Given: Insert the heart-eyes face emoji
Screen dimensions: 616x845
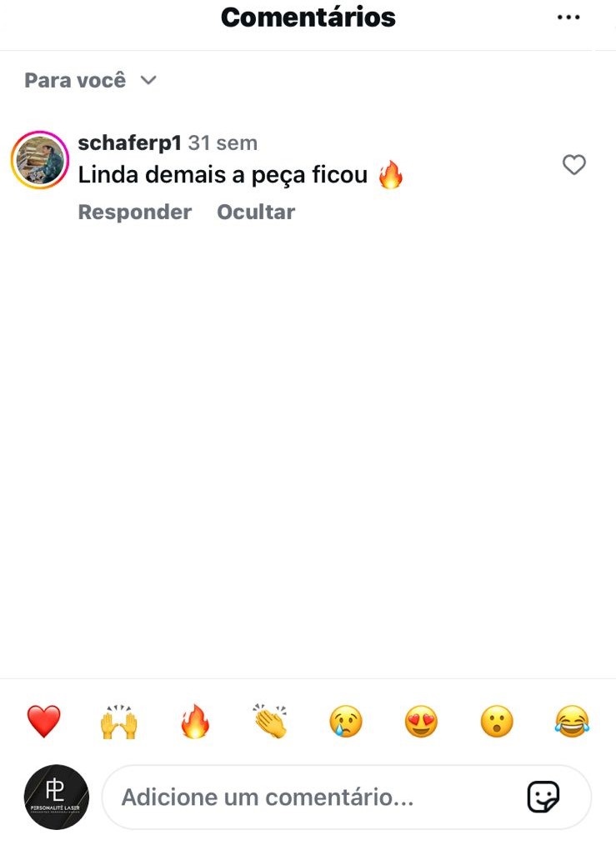Looking at the screenshot, I should click(422, 721).
